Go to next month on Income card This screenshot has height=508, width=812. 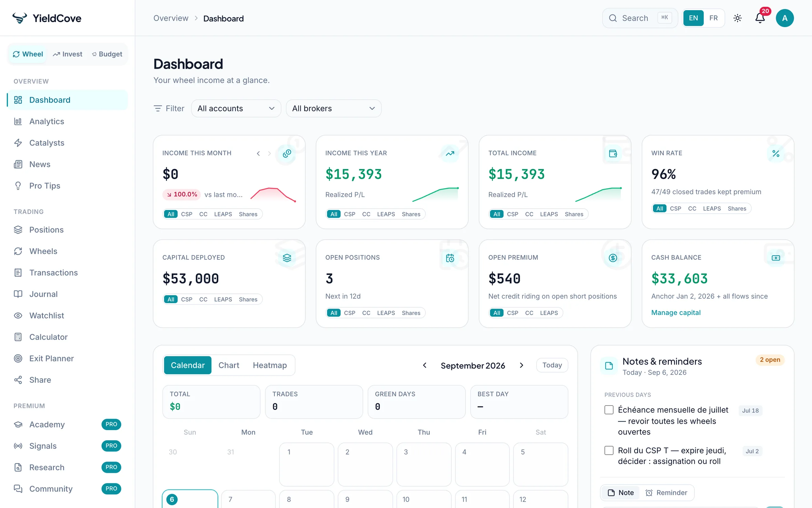pos(269,153)
